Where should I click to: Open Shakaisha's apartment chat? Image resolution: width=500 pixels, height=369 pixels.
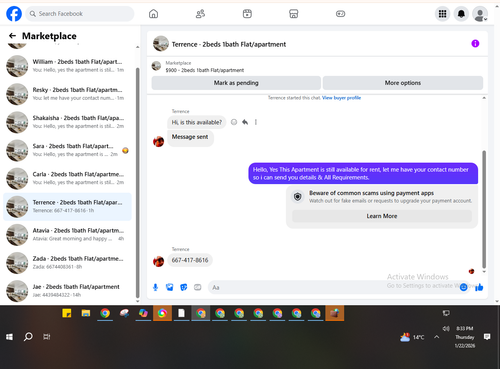(x=67, y=122)
